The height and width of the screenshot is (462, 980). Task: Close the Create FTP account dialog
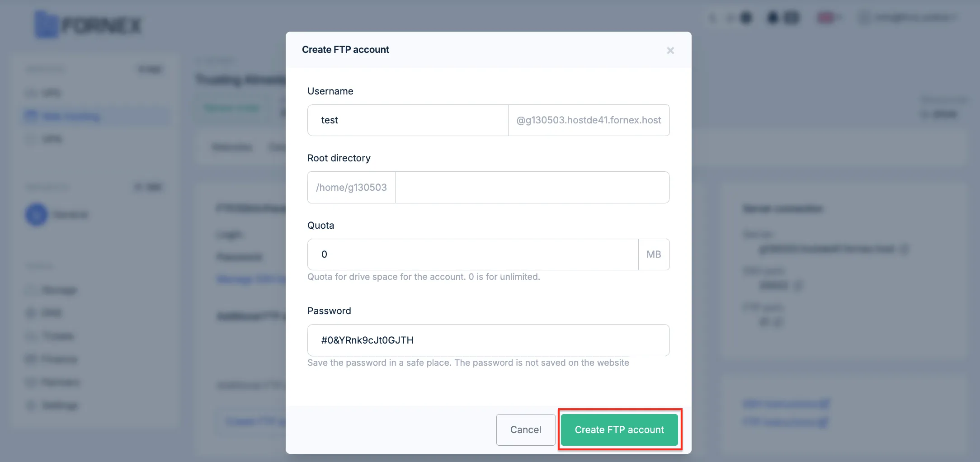[x=670, y=51]
